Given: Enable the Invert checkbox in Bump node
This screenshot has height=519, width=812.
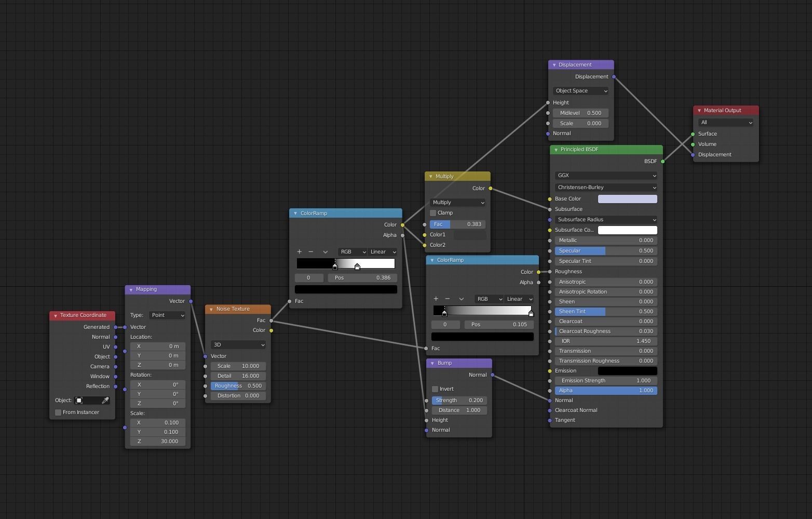Looking at the screenshot, I should click(435, 389).
